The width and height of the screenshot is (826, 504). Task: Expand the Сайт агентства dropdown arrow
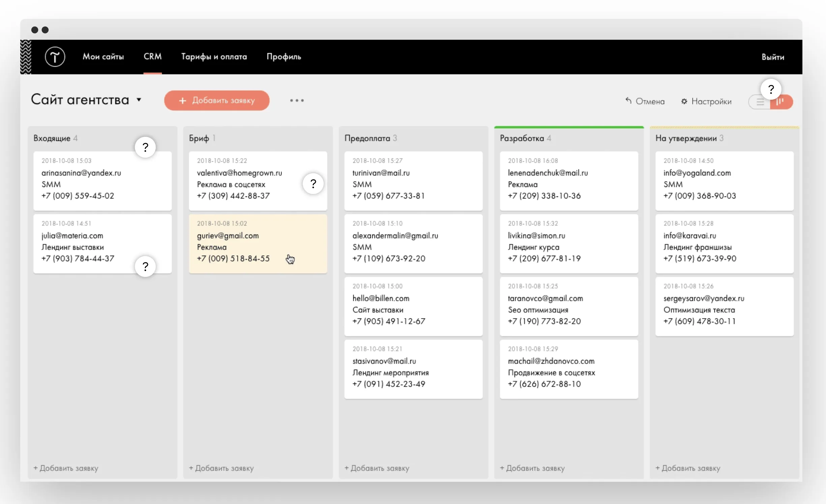point(139,100)
